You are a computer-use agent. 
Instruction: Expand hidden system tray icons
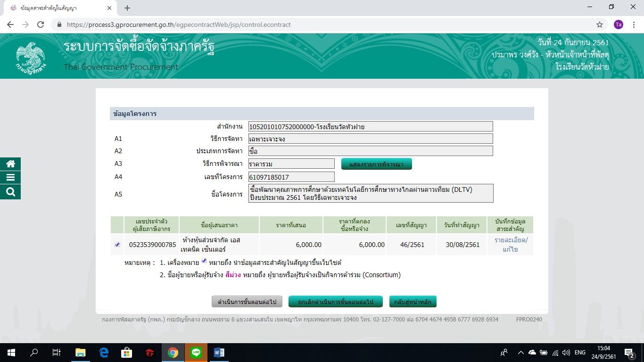pos(520,352)
